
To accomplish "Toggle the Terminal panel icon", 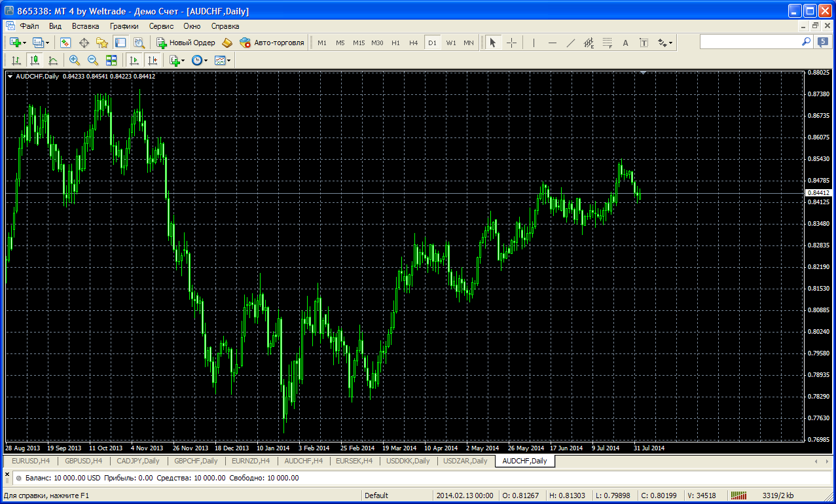I will (120, 43).
